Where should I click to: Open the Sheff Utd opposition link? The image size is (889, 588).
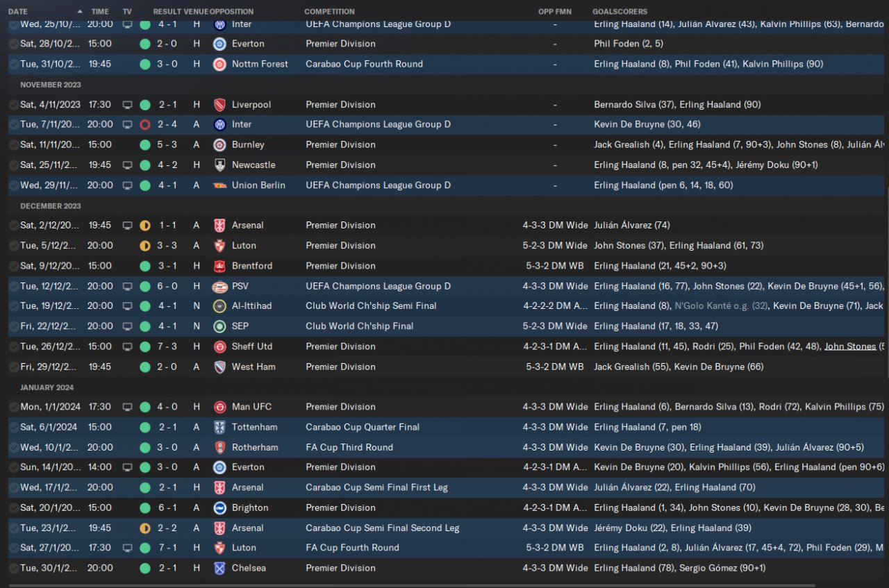click(x=252, y=346)
